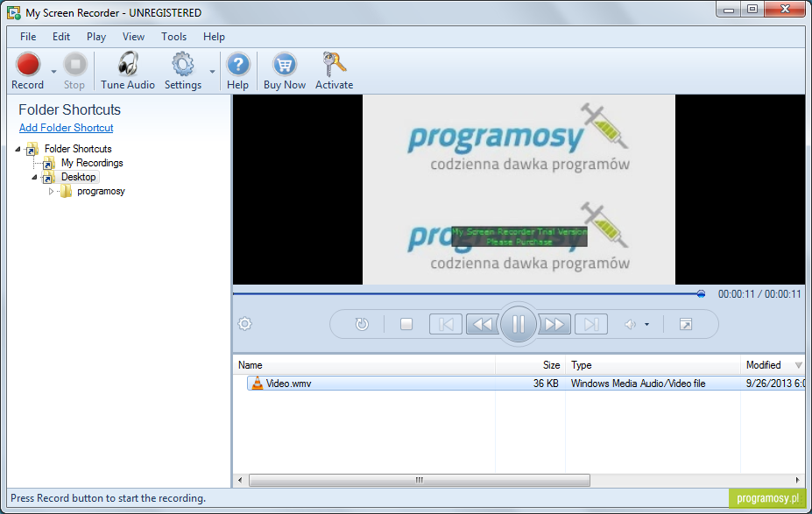Image resolution: width=812 pixels, height=514 pixels.
Task: Sort file list by Modified column
Action: tap(773, 365)
